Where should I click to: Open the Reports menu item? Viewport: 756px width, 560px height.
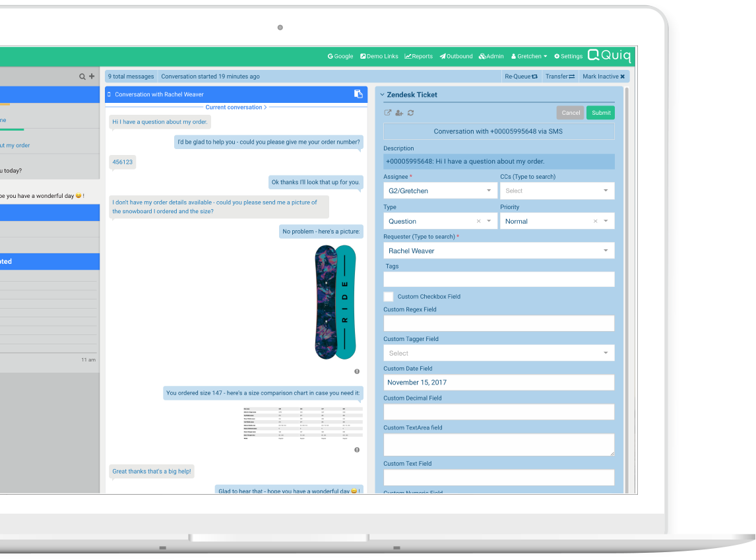coord(418,56)
